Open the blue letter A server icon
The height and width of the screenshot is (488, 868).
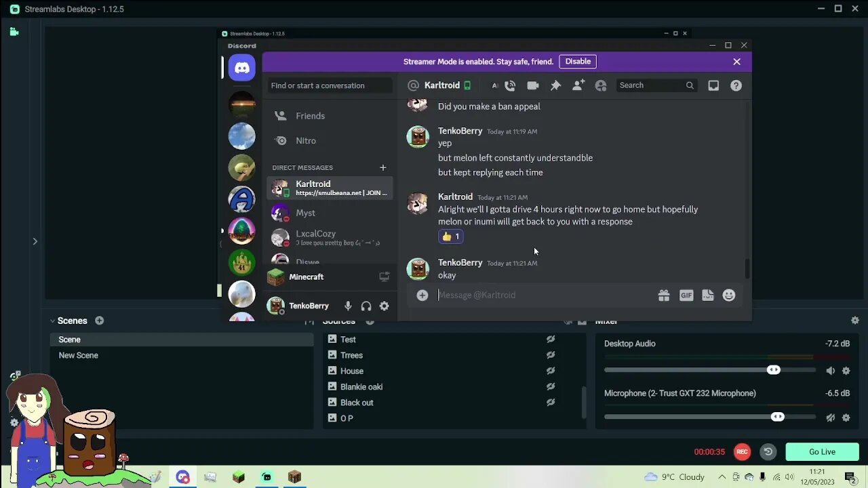[x=242, y=199]
